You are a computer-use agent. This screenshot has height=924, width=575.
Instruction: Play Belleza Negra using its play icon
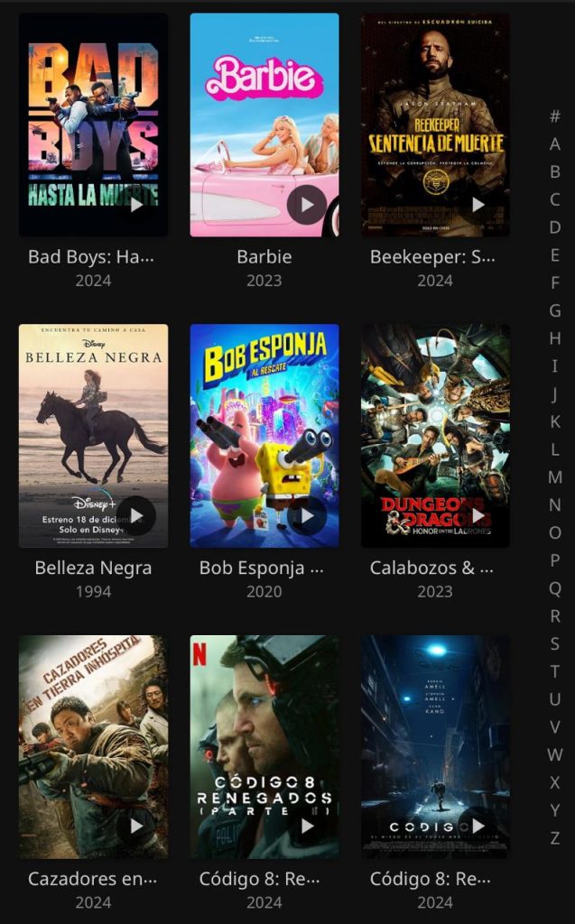(x=136, y=515)
